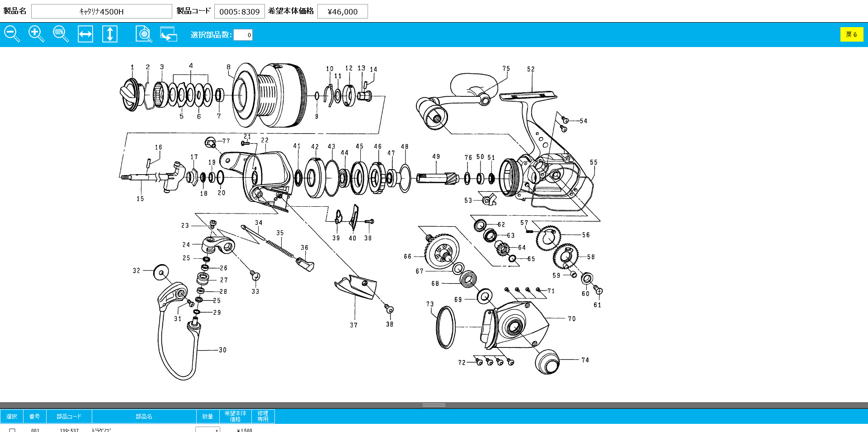Screen dimensions: 868x432
Task: Click the 数量 column header
Action: pos(208,416)
